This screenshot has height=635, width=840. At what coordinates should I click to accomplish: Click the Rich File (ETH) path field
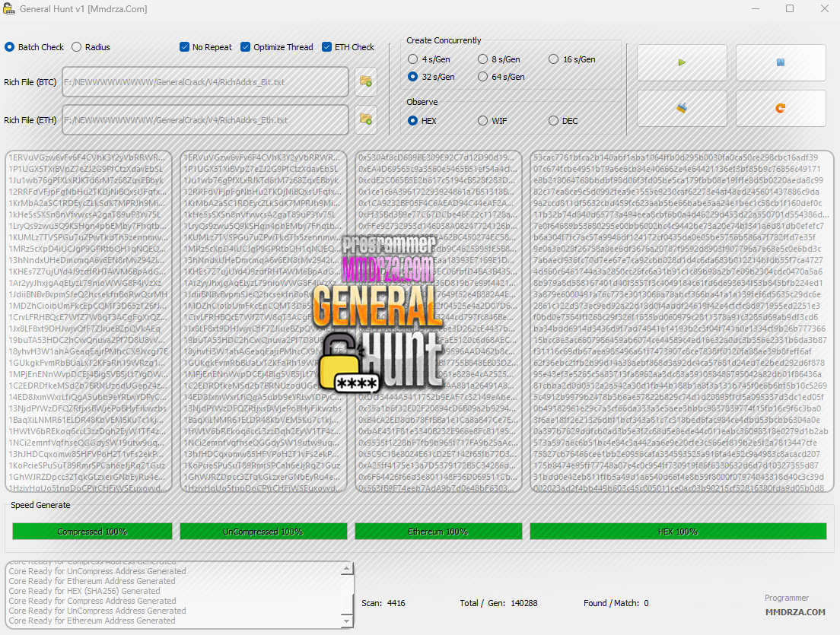pyautogui.click(x=205, y=120)
